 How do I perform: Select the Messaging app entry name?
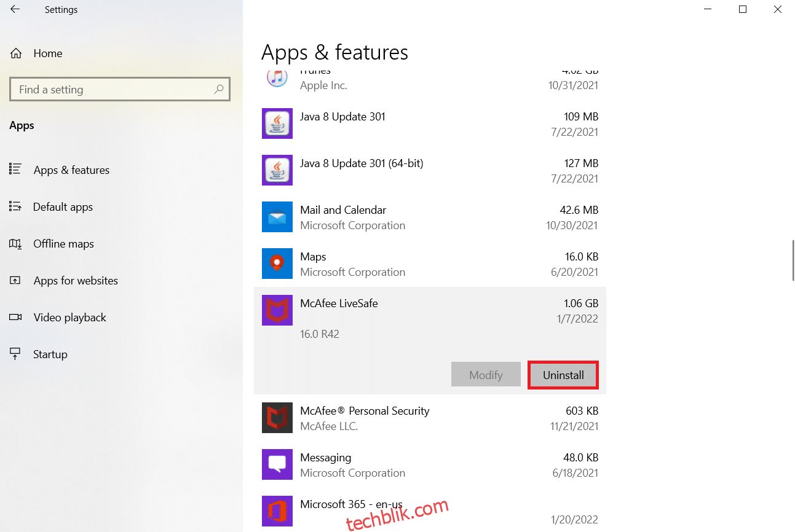(325, 458)
